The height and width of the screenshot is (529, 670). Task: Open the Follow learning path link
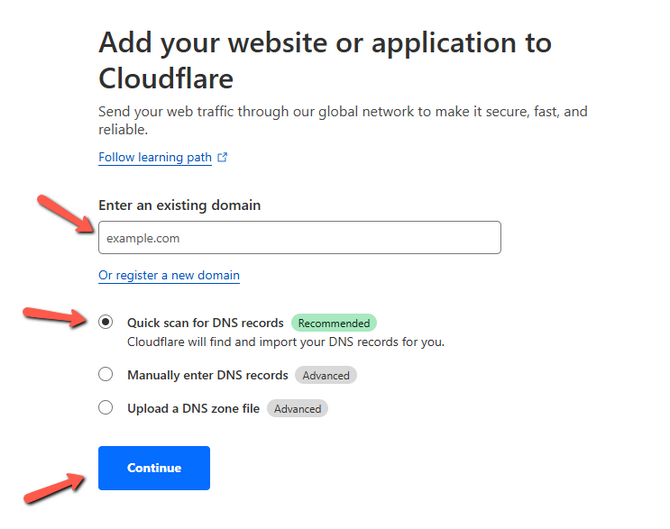(x=155, y=157)
